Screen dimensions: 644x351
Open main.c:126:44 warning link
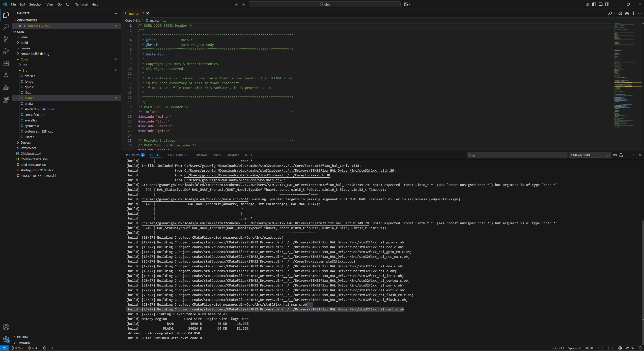pyautogui.click(x=195, y=199)
